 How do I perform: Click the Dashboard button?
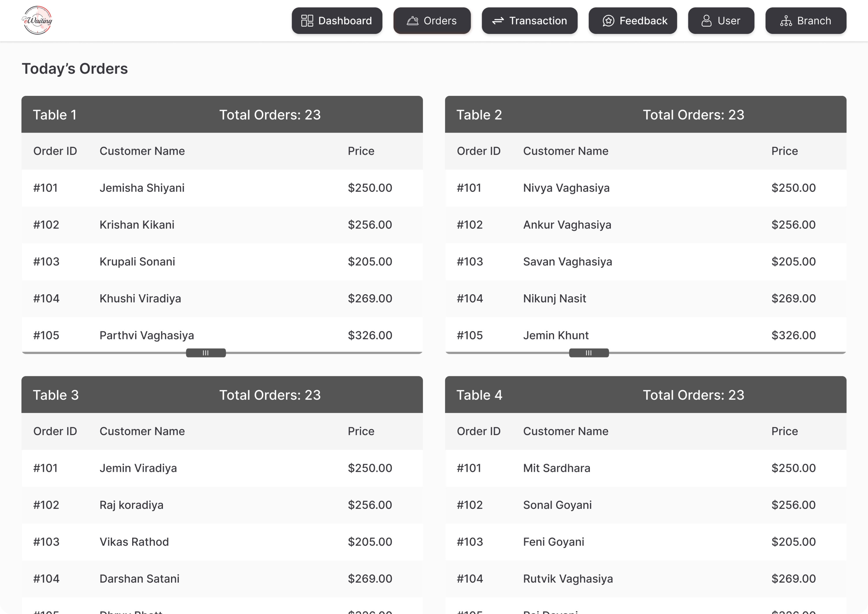click(x=337, y=21)
